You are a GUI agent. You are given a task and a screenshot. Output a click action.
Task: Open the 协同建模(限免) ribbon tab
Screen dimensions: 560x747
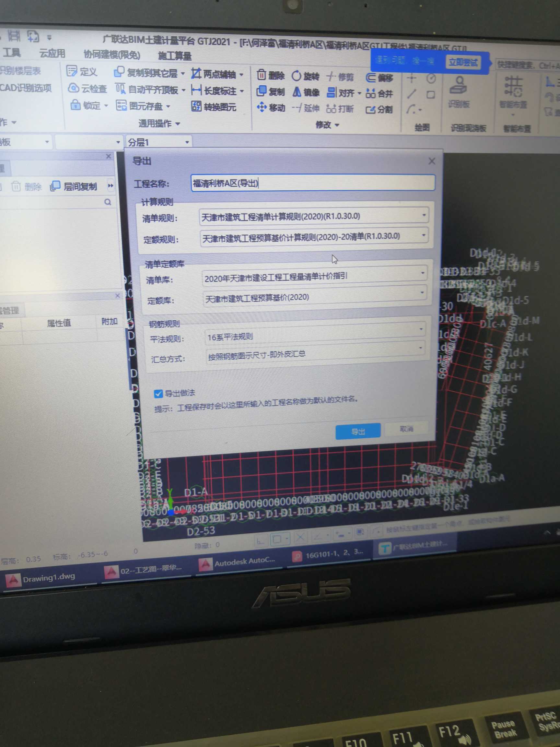(112, 54)
